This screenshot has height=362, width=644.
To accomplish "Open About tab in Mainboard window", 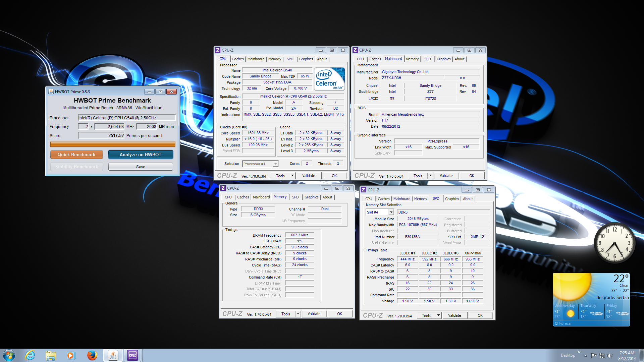I will pyautogui.click(x=460, y=59).
